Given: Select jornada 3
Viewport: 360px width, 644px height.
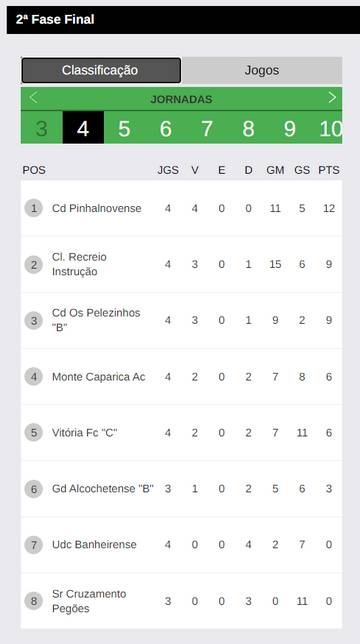Looking at the screenshot, I should 41,129.
